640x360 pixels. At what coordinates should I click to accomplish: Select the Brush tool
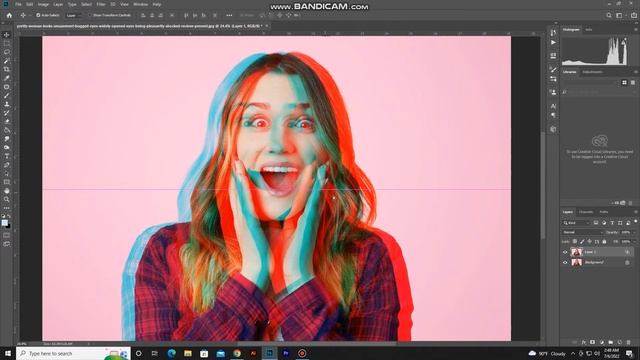click(7, 96)
